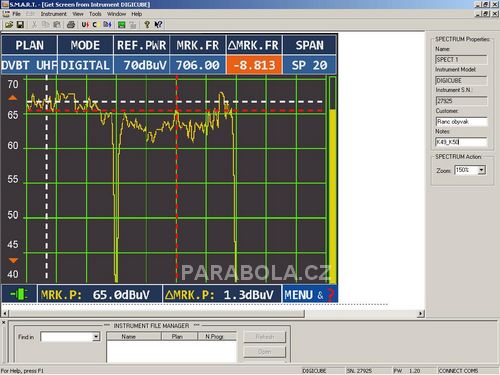Click the application icon left of File menu
This screenshot has height=375, width=500.
[x=6, y=14]
